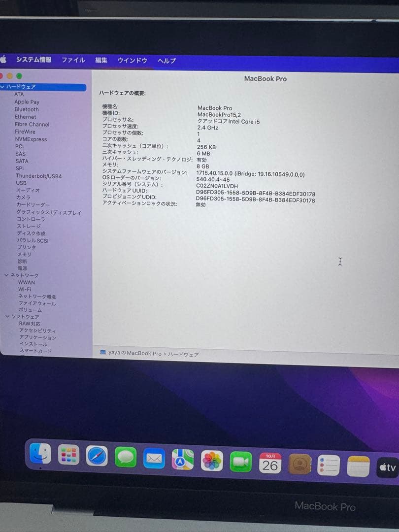399x532 pixels.
Task: Open the Mail app icon
Action: (x=154, y=459)
